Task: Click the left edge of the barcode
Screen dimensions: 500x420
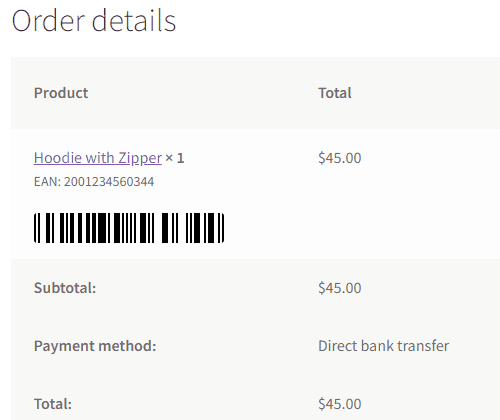Action: (x=37, y=228)
